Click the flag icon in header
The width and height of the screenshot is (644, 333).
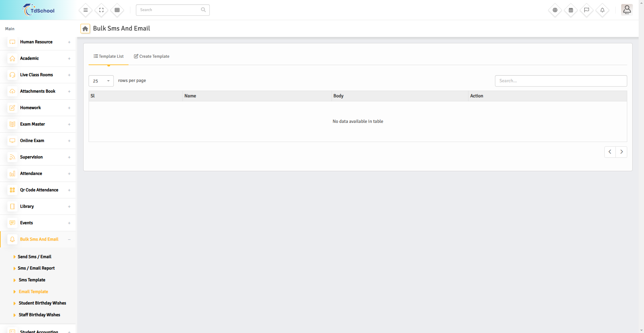(x=587, y=10)
